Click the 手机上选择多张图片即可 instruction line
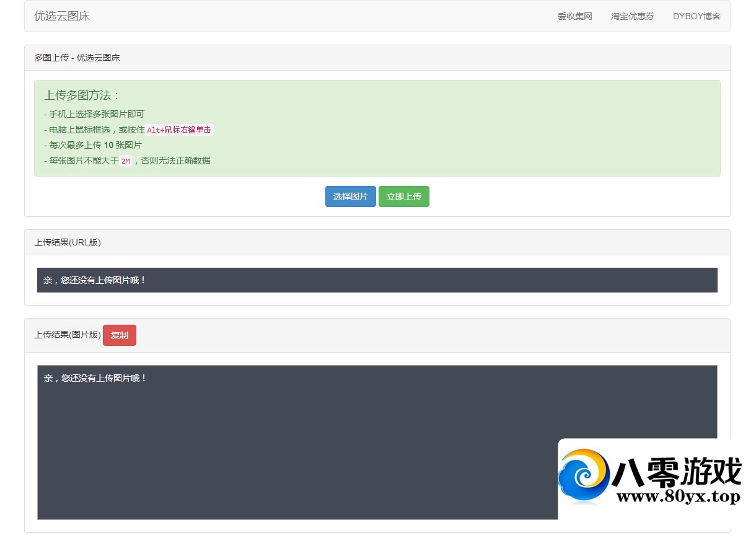 pyautogui.click(x=94, y=114)
